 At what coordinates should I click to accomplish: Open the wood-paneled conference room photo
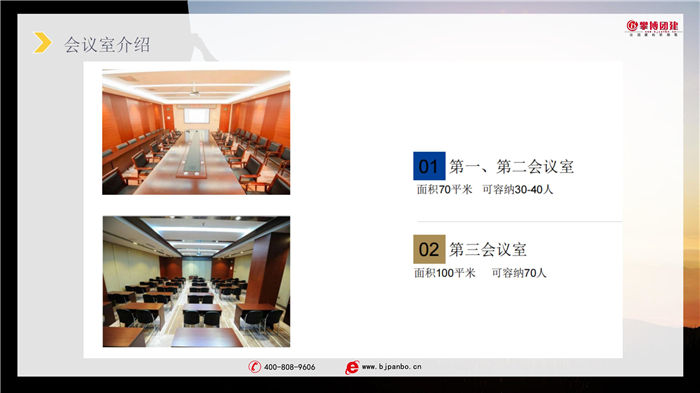click(196, 132)
